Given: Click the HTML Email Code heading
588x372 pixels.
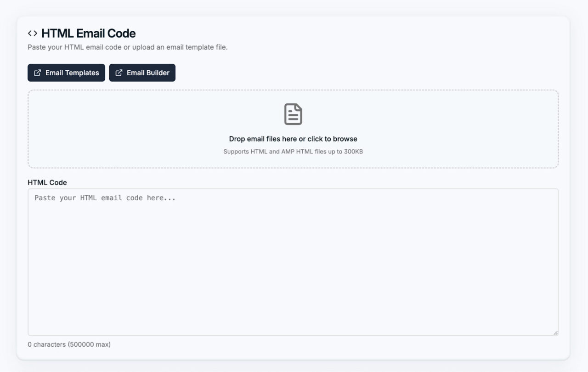Looking at the screenshot, I should click(x=89, y=33).
